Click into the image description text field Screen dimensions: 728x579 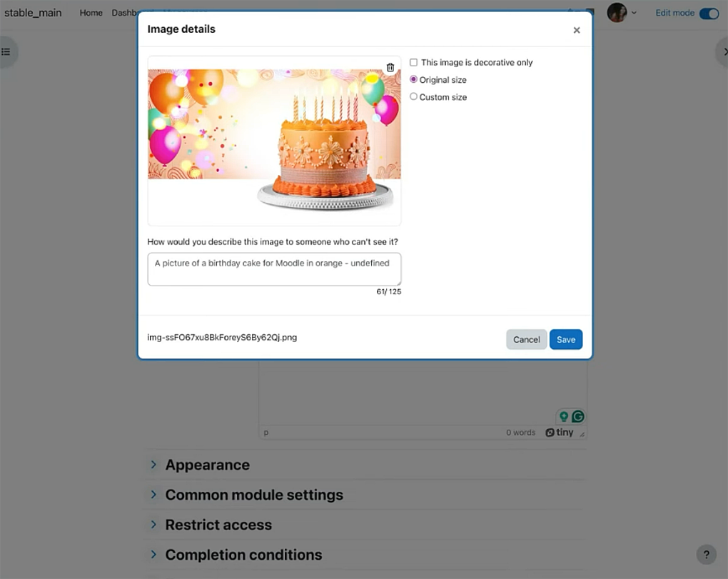click(274, 269)
